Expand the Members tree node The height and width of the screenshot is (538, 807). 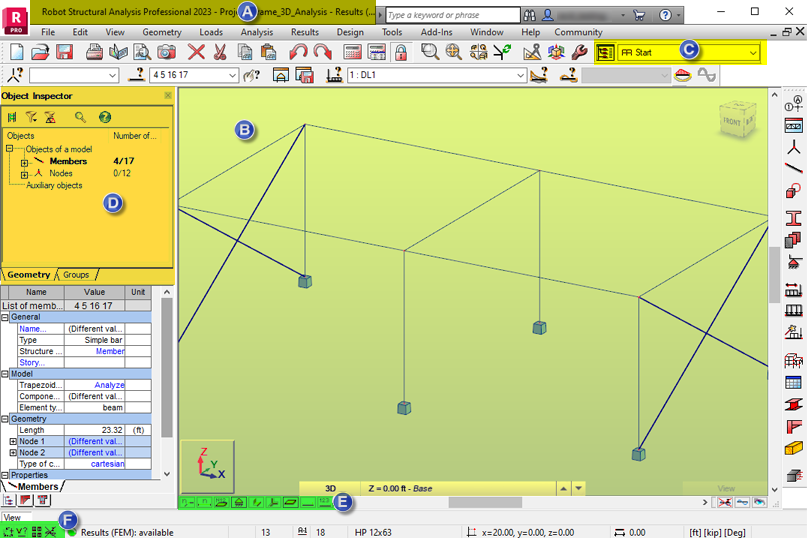pos(24,163)
